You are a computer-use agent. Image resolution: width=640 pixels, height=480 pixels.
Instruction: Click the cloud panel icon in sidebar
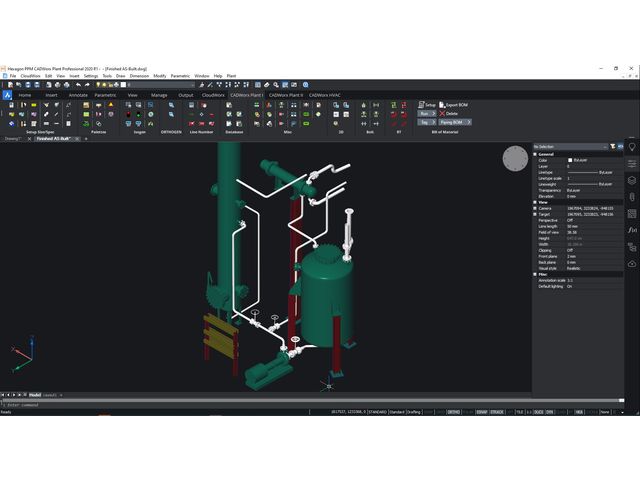[x=632, y=264]
